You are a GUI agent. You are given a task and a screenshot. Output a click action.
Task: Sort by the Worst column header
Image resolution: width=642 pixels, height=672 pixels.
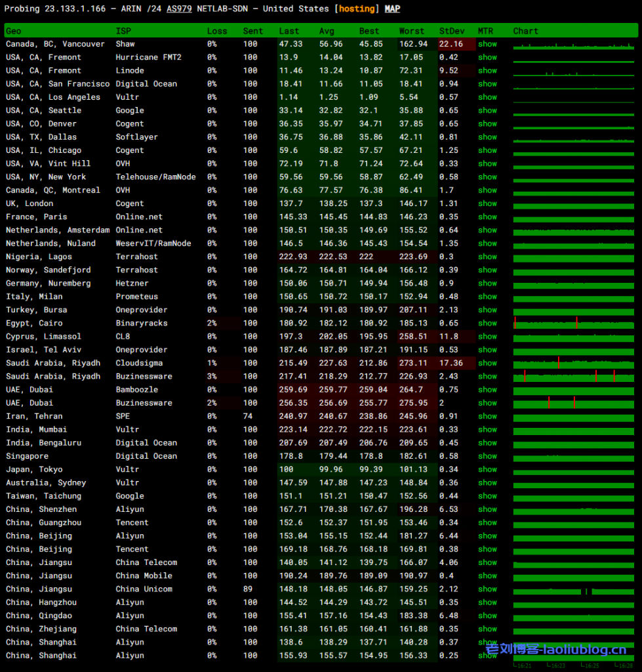(x=412, y=31)
